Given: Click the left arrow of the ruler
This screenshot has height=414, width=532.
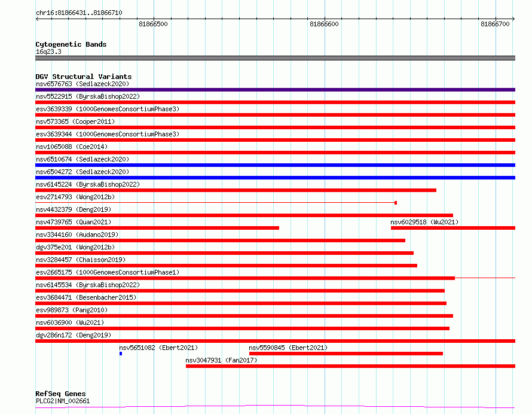Looking at the screenshot, I should [x=37, y=19].
